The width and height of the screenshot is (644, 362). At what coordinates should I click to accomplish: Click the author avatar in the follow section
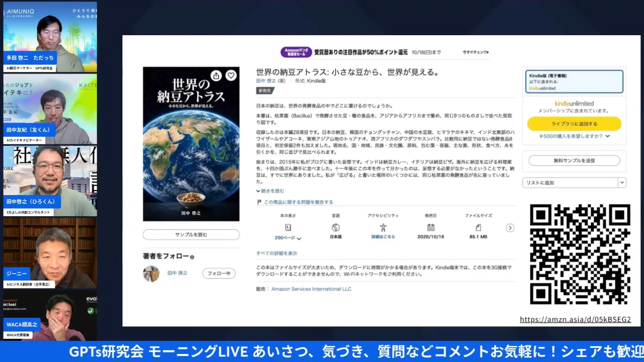[151, 274]
